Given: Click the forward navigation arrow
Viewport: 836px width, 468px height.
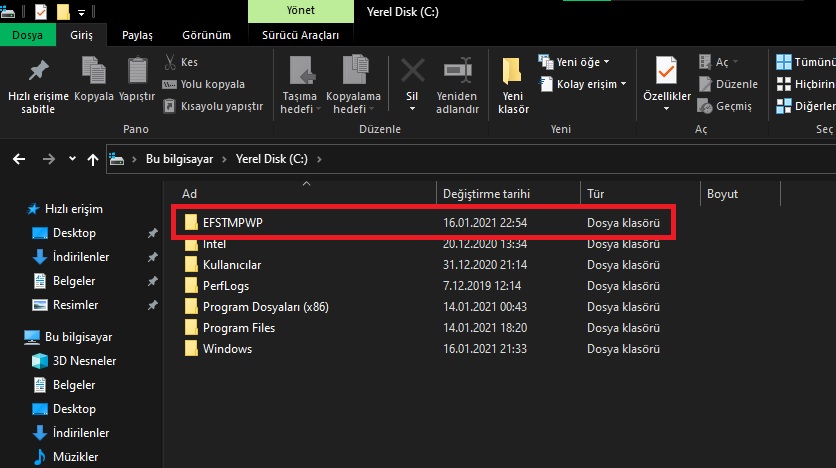Looking at the screenshot, I should click(49, 159).
